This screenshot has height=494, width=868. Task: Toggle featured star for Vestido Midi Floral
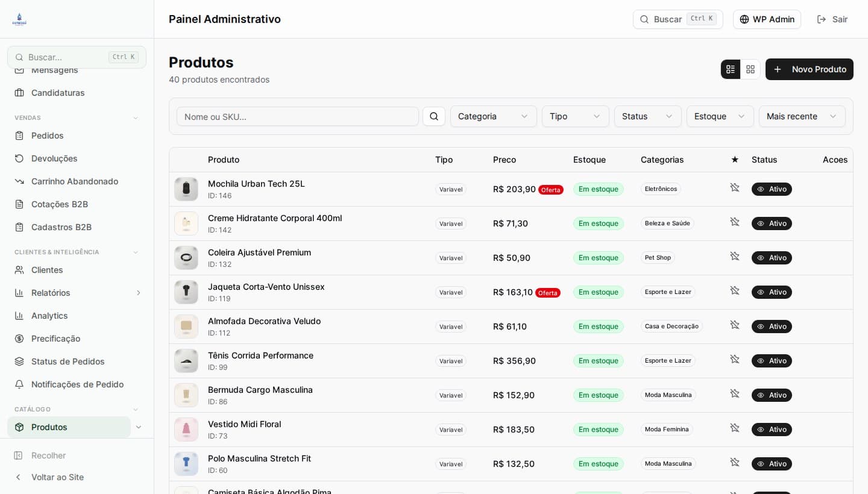(734, 428)
